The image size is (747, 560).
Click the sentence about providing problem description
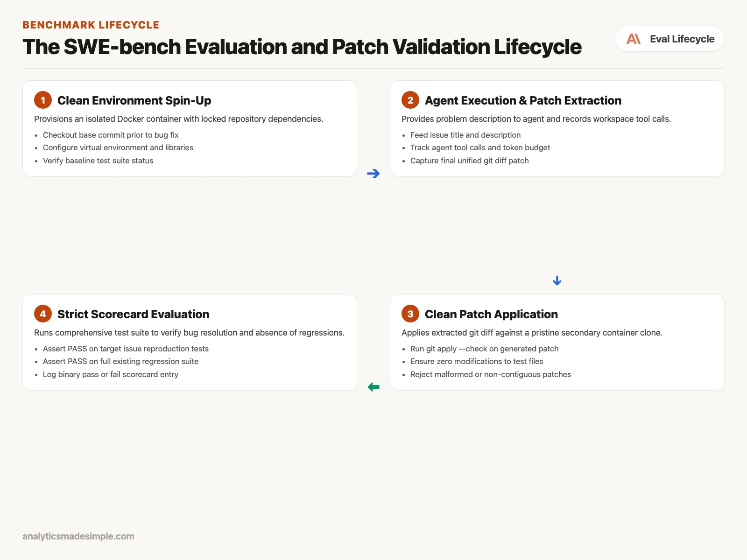pos(536,119)
